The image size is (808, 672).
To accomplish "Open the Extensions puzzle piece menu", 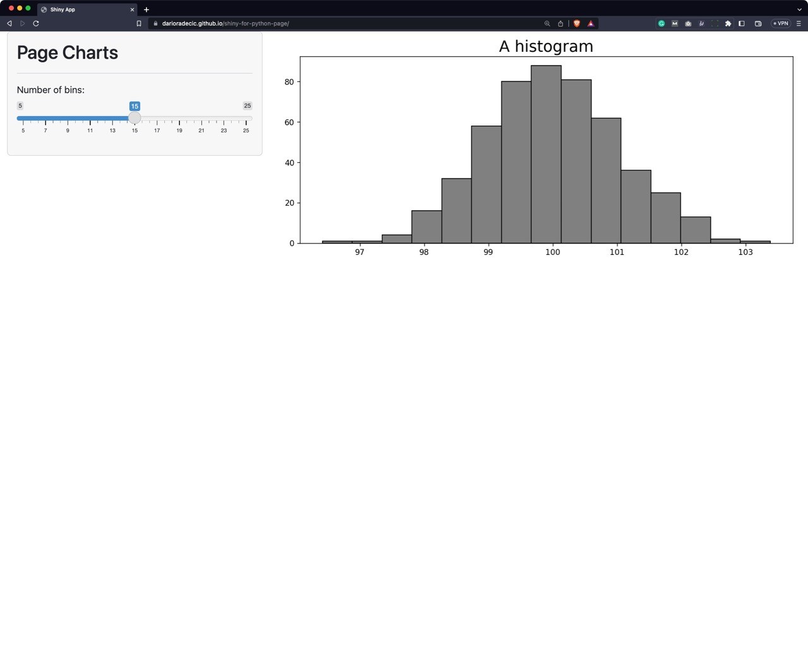I will tap(728, 23).
